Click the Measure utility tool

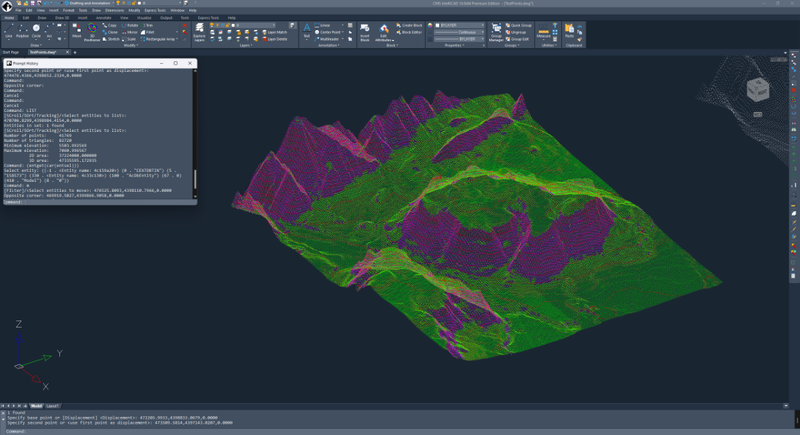(545, 32)
